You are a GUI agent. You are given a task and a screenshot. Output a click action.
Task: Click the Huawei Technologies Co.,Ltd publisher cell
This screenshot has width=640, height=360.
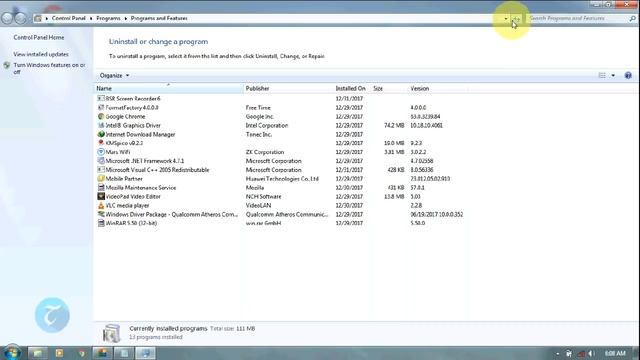[282, 179]
